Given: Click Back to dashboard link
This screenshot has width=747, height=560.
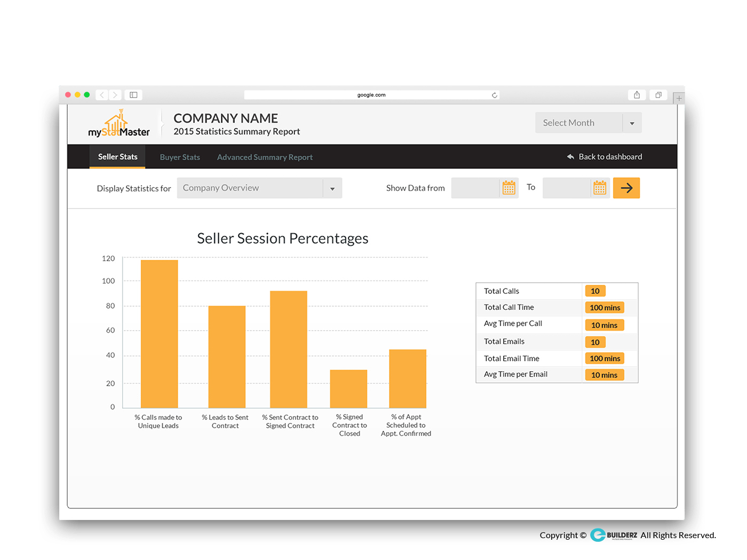Looking at the screenshot, I should click(x=610, y=157).
